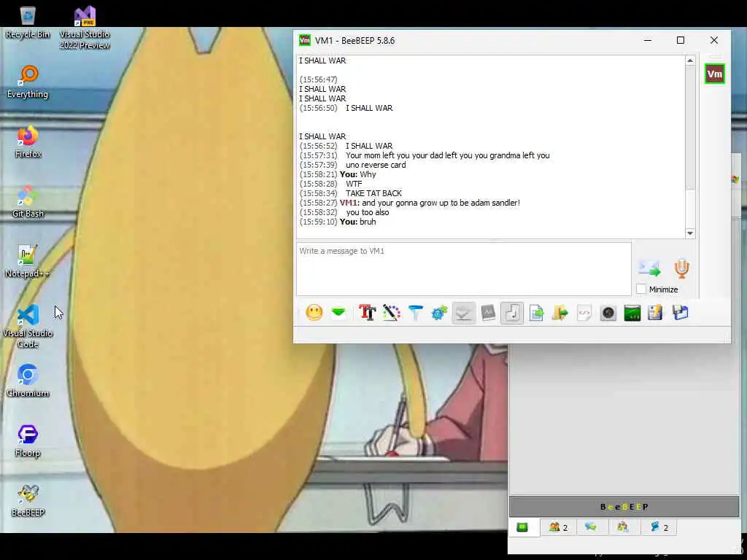Image resolution: width=747 pixels, height=560 pixels.
Task: Click the 'you too also' message
Action: (368, 212)
